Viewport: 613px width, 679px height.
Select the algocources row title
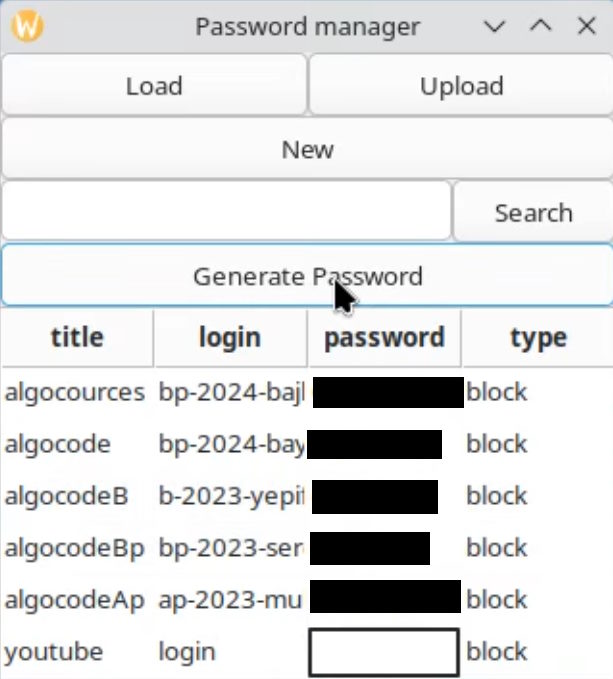75,392
